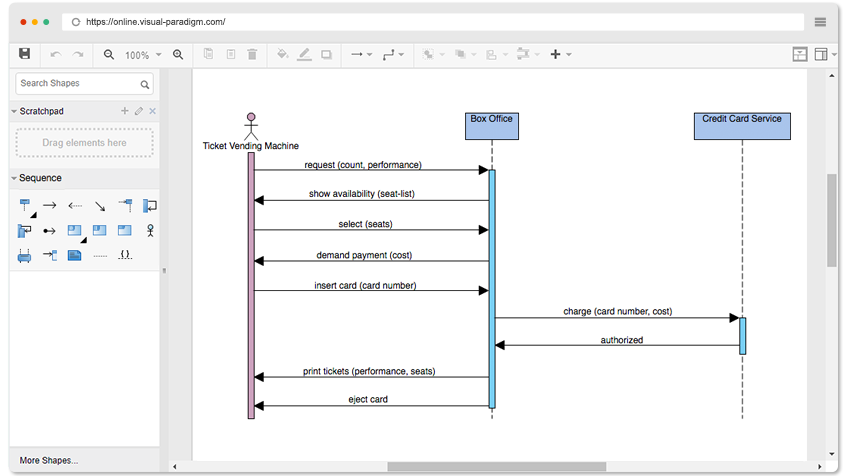Click the 'charge (card number, cost)' message label

(x=618, y=312)
